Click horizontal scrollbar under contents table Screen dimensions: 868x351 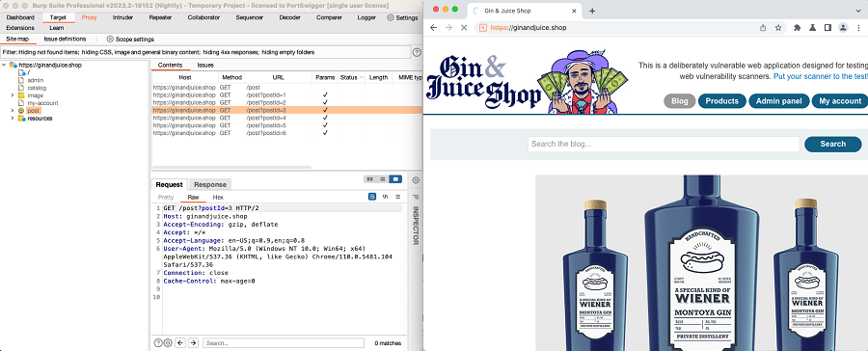[x=231, y=167]
